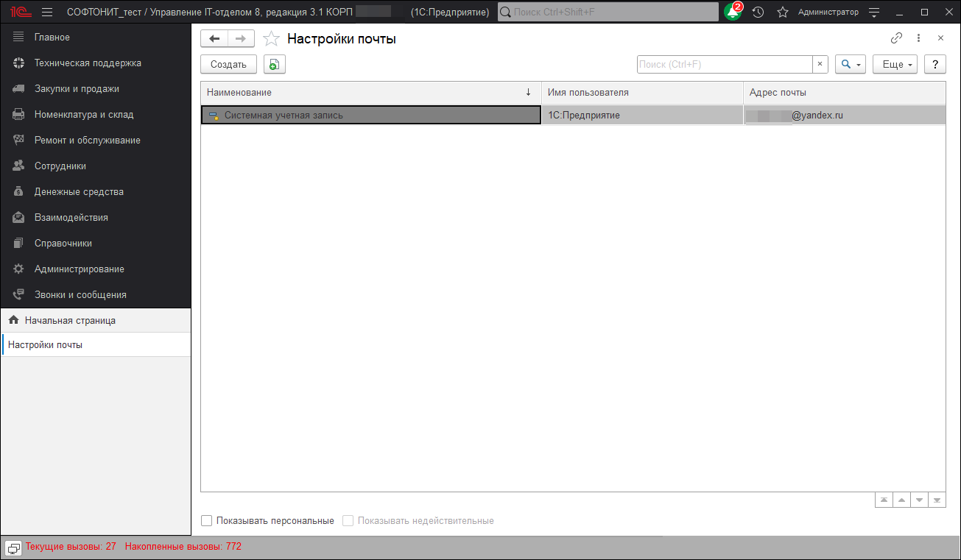Toggle Показывать недействительные checkbox
961x560 pixels.
[348, 521]
